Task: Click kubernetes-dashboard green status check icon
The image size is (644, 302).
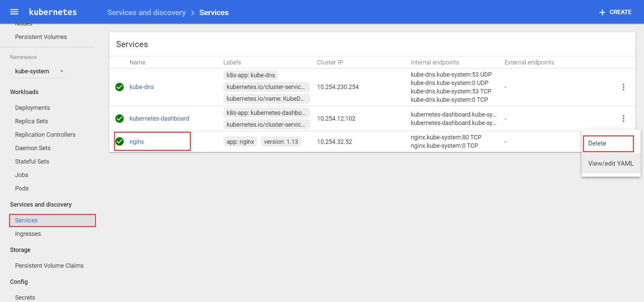Action: pyautogui.click(x=119, y=118)
